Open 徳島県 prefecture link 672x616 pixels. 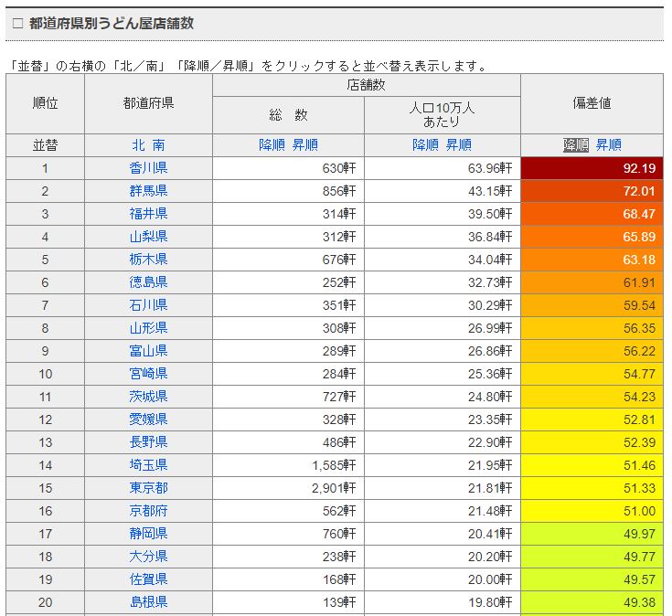[148, 282]
